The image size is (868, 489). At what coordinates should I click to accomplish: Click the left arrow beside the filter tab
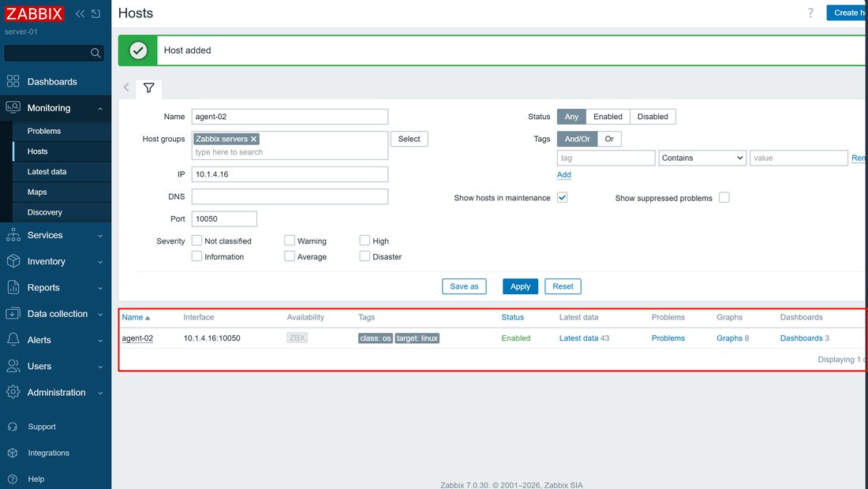126,87
